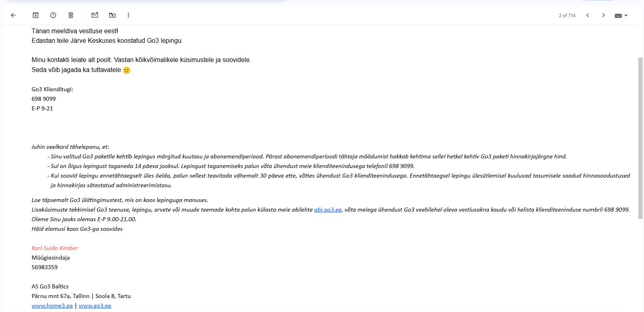Mark the email as unread
The height and width of the screenshot is (312, 644).
pyautogui.click(x=95, y=15)
